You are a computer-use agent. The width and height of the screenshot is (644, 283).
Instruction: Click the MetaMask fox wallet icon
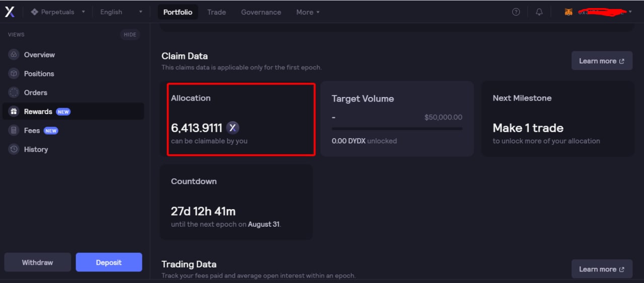(x=568, y=12)
